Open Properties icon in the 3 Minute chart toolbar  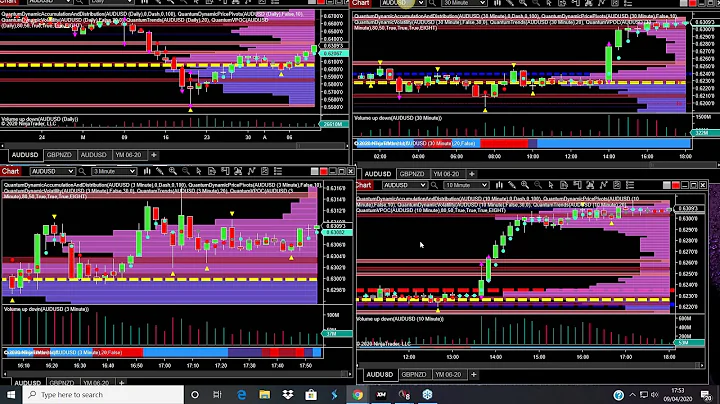click(264, 171)
